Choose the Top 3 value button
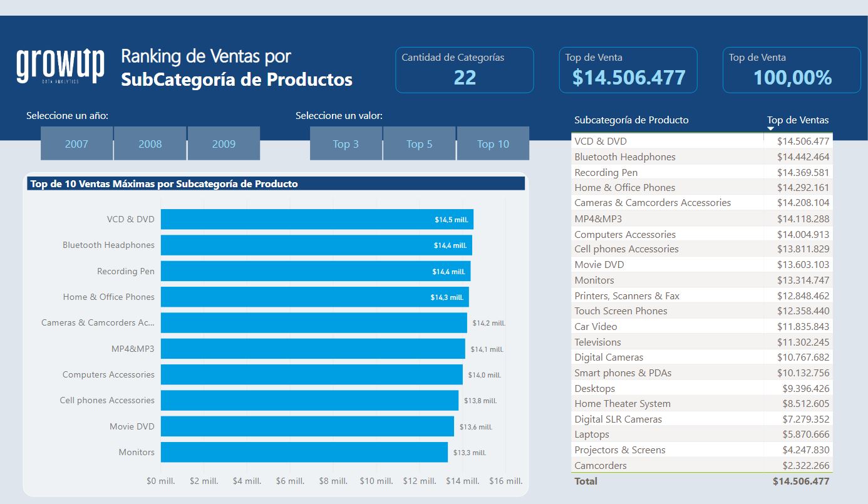The image size is (868, 504). tap(346, 143)
